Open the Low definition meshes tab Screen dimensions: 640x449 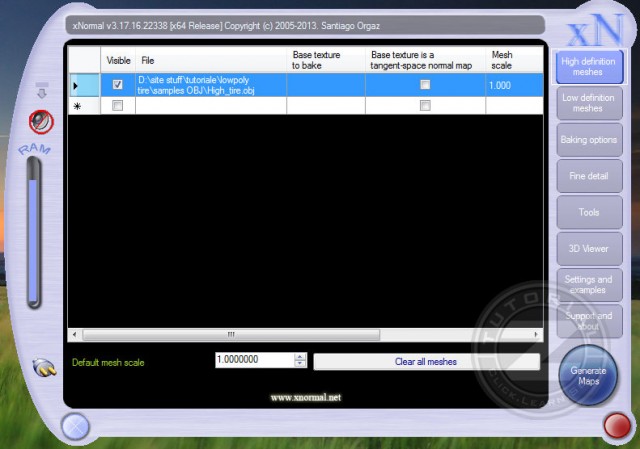tap(588, 103)
